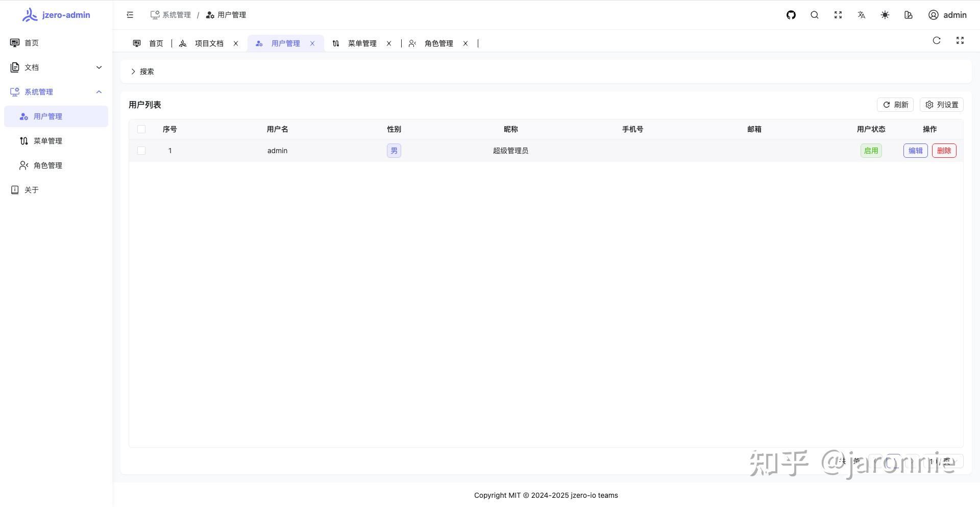Click 删除 for the admin user
980x507 pixels.
tap(944, 151)
